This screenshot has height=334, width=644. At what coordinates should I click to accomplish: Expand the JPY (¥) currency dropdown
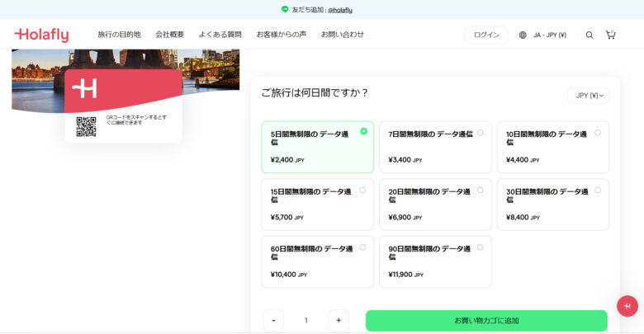click(588, 96)
